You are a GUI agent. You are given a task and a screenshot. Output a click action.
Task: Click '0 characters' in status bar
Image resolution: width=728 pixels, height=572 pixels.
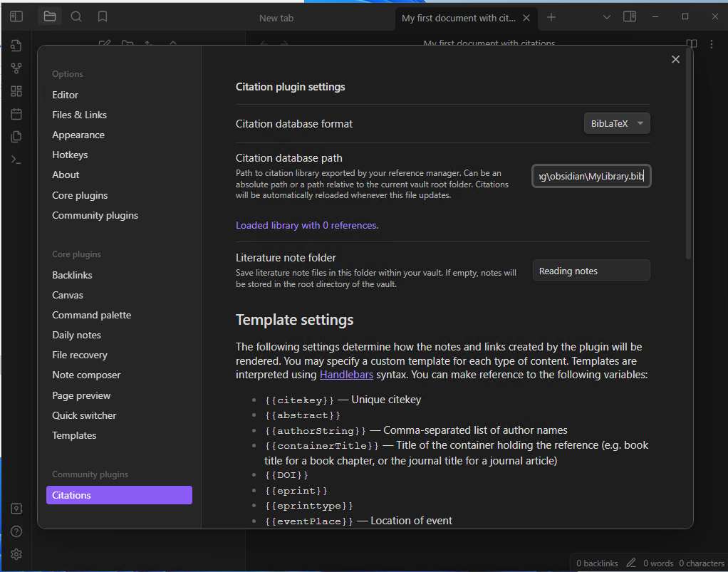(702, 563)
